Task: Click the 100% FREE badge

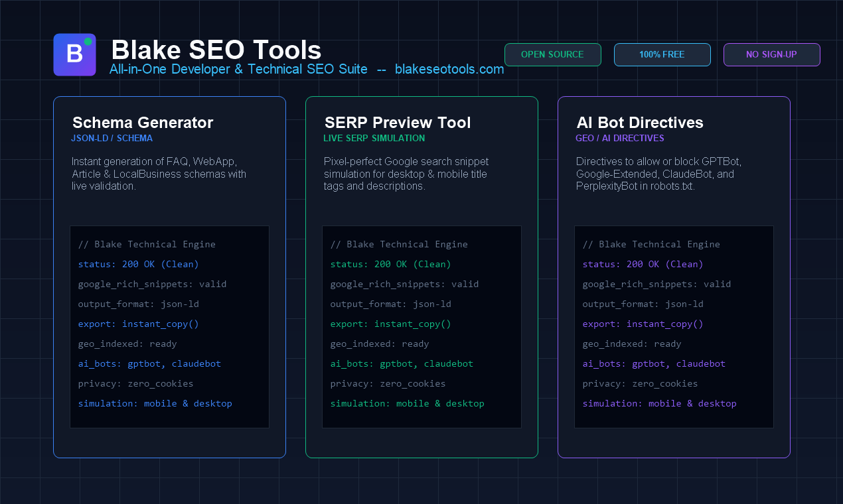Action: pyautogui.click(x=662, y=54)
